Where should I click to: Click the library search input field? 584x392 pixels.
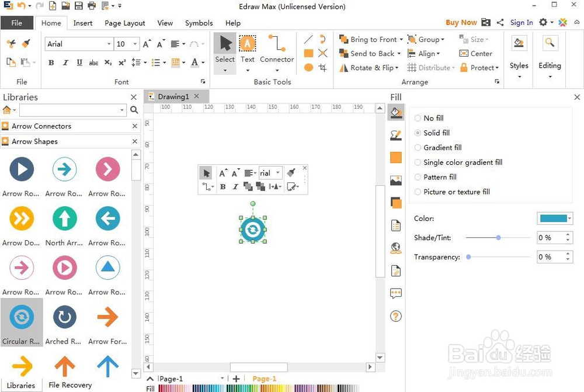tap(73, 110)
